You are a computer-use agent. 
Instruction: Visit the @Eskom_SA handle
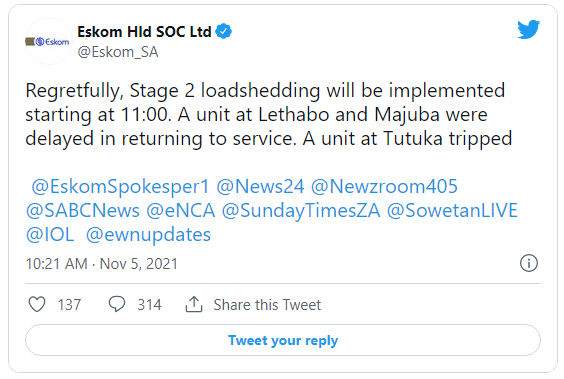tap(118, 52)
